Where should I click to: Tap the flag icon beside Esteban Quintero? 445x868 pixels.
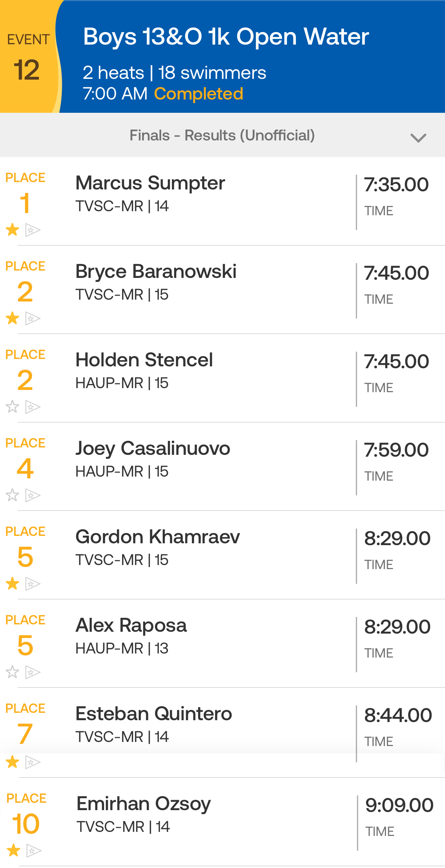pos(32,762)
